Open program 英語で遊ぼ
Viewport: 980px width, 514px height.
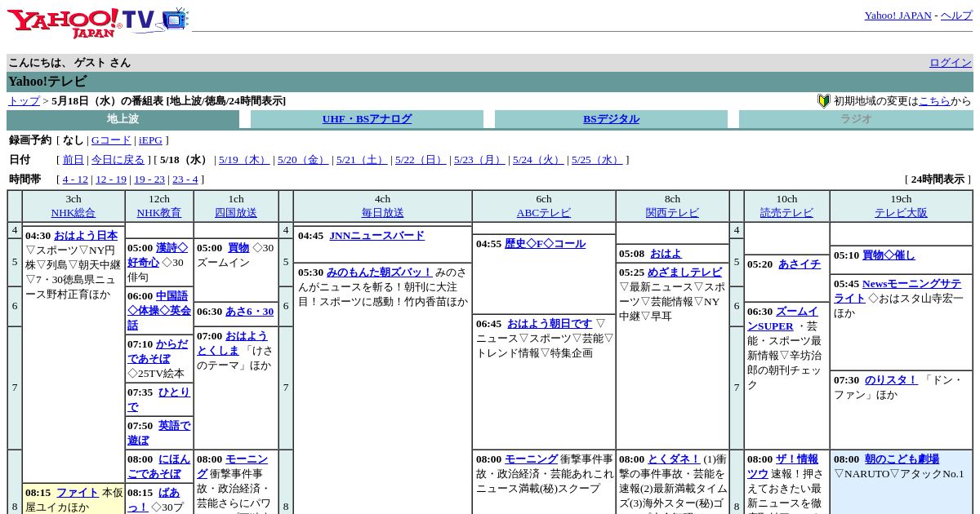pyautogui.click(x=158, y=433)
